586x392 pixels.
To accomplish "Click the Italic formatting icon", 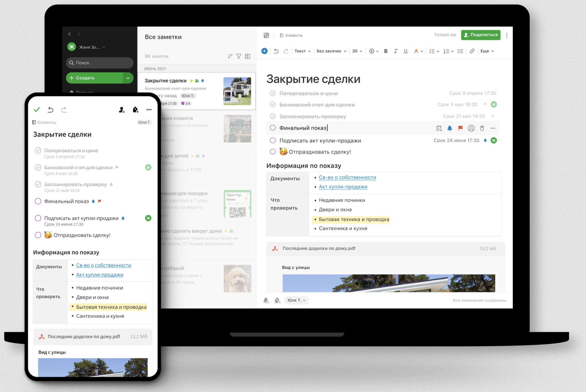I will (395, 51).
